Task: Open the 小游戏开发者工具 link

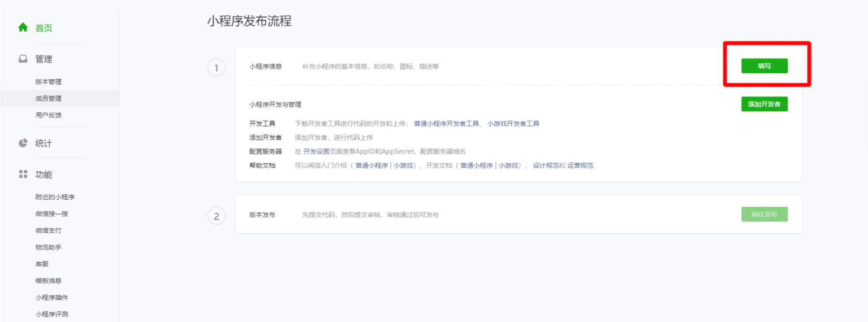Action: 513,124
